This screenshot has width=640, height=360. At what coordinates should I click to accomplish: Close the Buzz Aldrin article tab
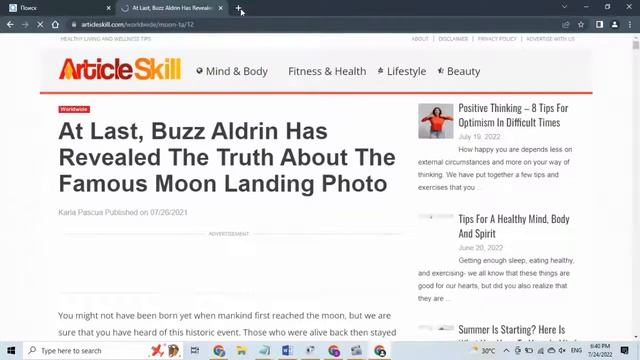[220, 8]
